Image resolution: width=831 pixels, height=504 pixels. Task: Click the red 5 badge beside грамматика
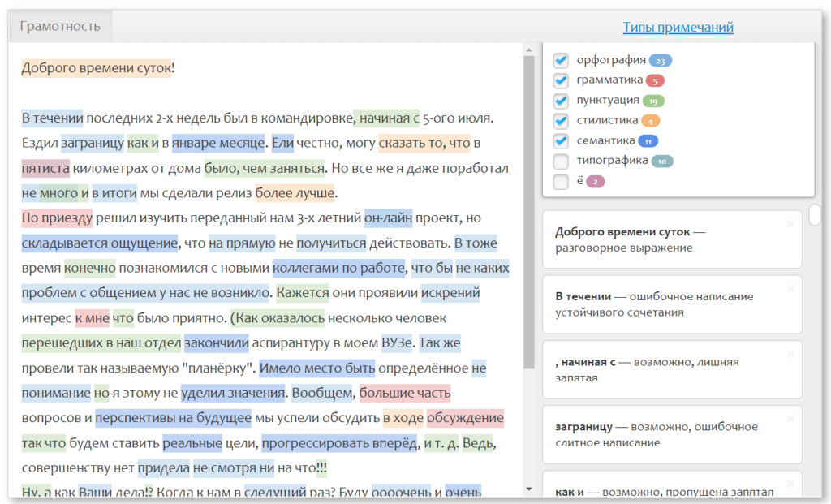[655, 80]
